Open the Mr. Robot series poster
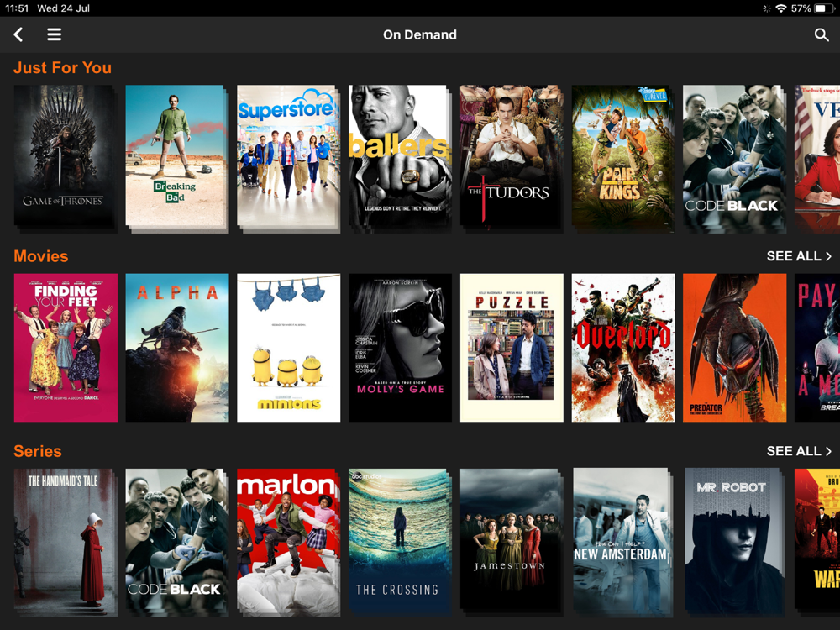 (734, 543)
